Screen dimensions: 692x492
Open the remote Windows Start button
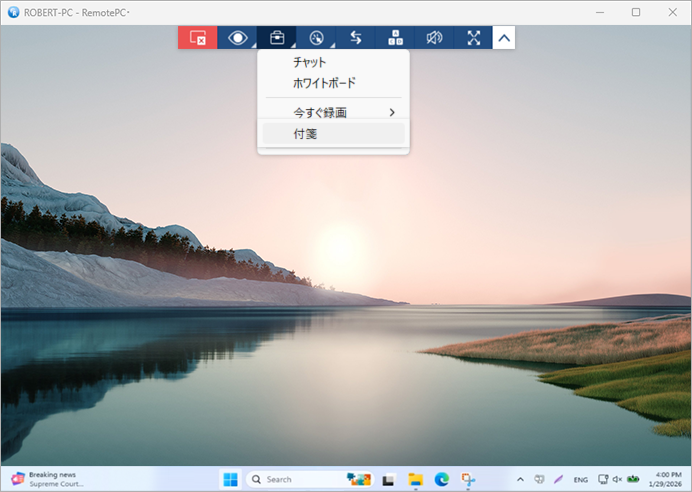pyautogui.click(x=230, y=479)
